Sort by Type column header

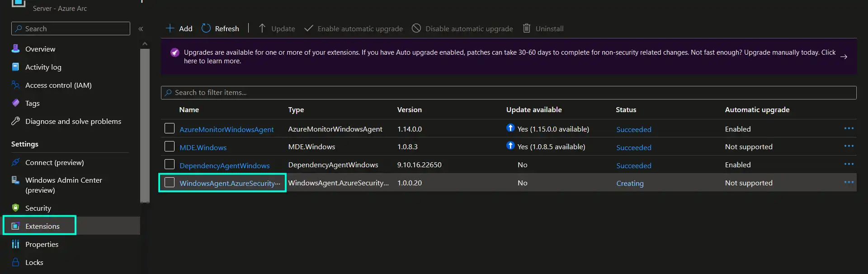[x=296, y=109]
